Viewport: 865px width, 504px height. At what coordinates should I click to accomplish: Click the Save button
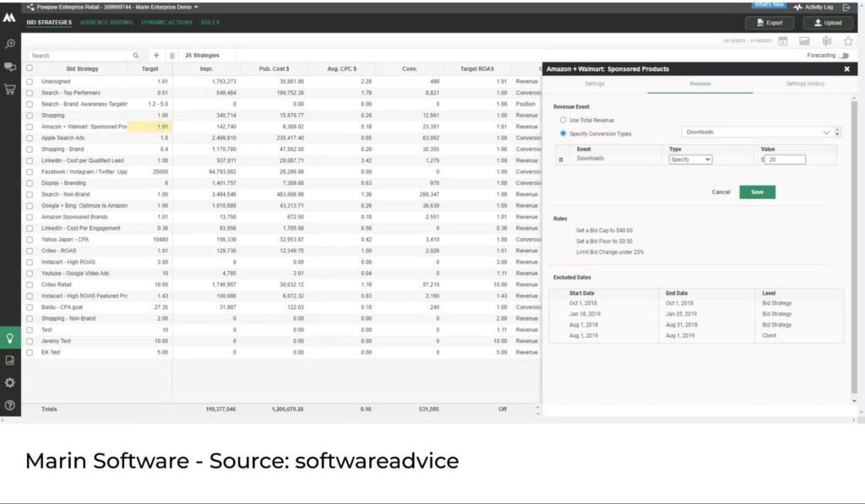pos(757,192)
